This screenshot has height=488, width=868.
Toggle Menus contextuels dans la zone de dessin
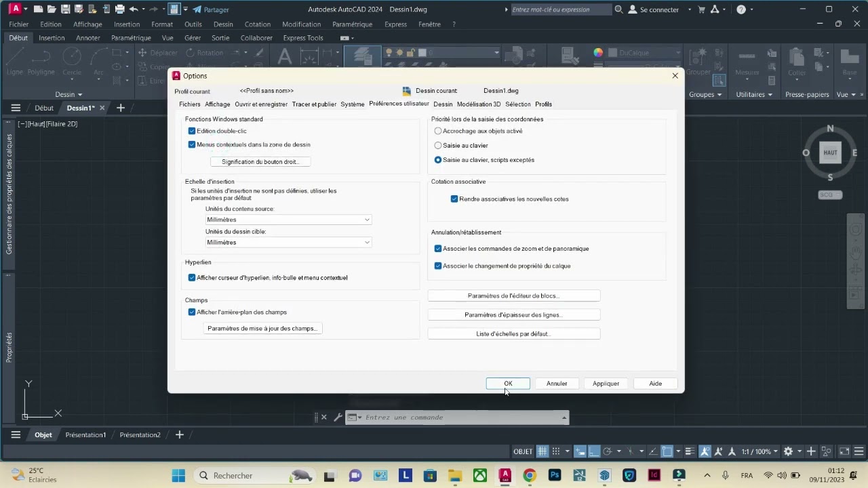pos(192,144)
